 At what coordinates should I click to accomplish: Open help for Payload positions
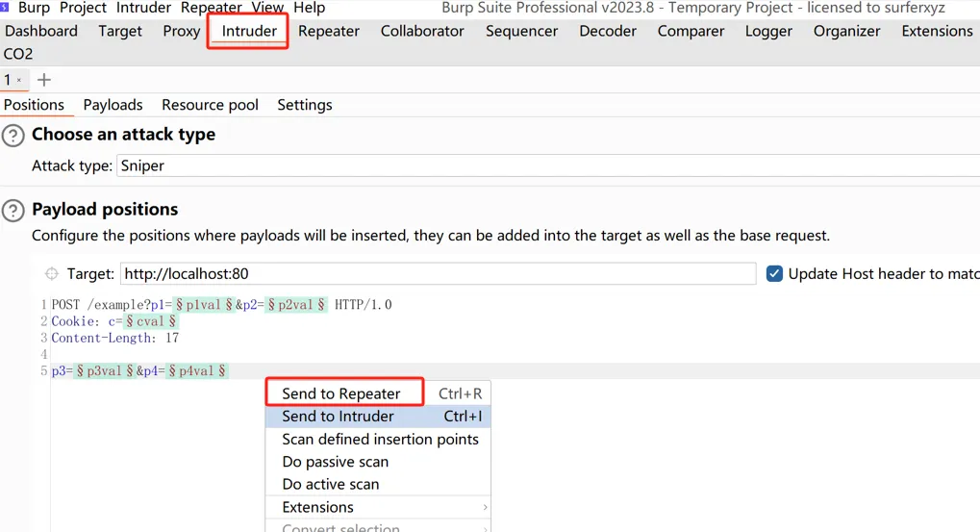coord(13,211)
